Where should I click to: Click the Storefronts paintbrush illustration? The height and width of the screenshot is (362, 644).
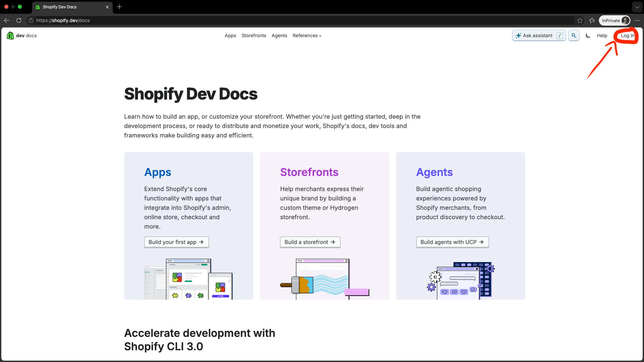325,279
